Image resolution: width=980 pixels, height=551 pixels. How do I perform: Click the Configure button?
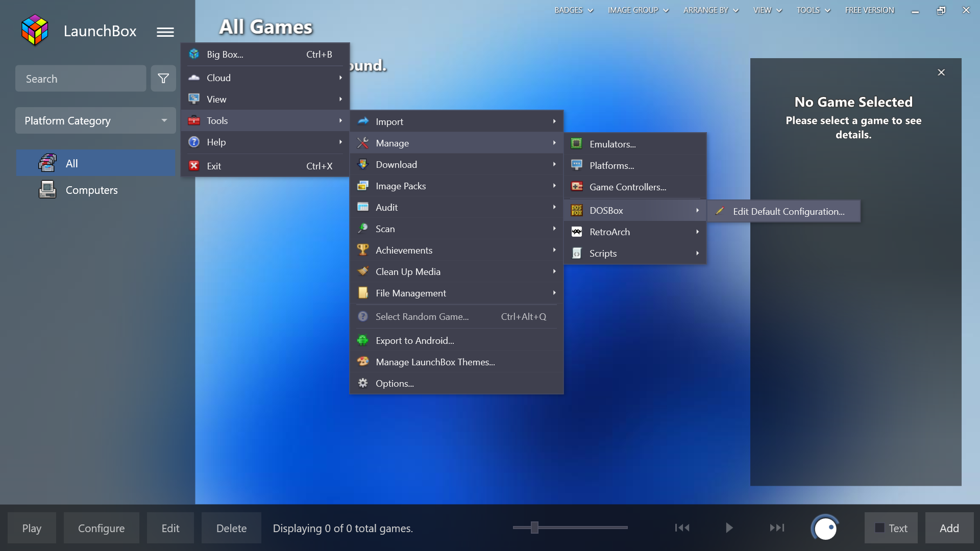101,528
